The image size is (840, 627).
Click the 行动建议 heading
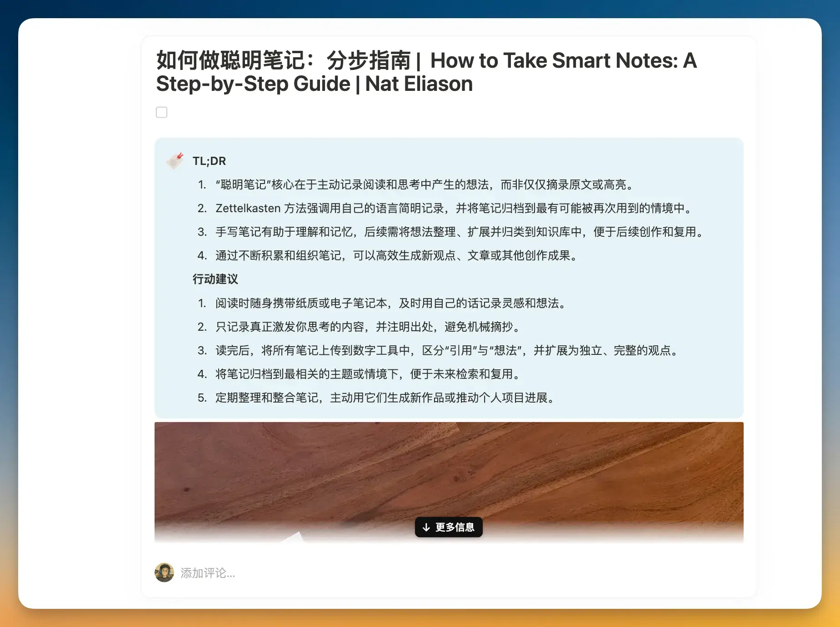[215, 279]
